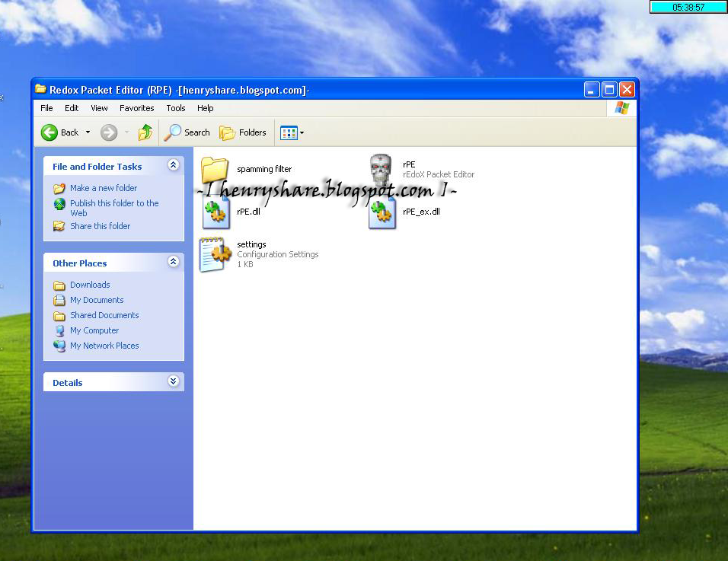Image resolution: width=728 pixels, height=561 pixels.
Task: Toggle the Folders pane icon
Action: (x=228, y=132)
